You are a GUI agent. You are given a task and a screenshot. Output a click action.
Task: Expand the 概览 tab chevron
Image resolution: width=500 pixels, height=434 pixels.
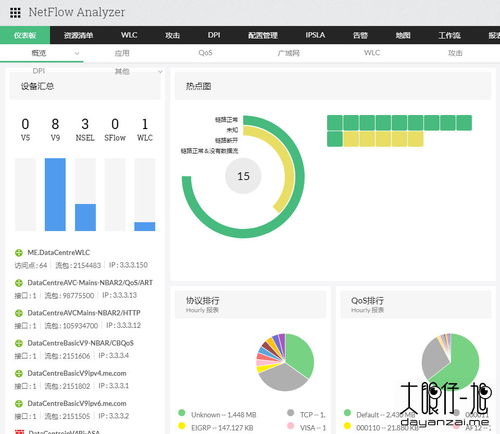click(77, 53)
